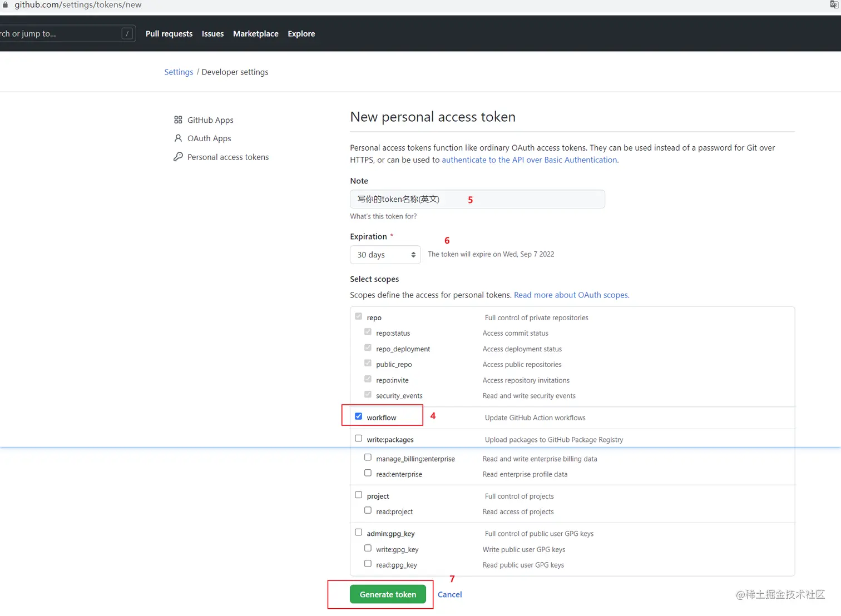This screenshot has height=616, width=841.
Task: Click the browser address bar URL
Action: (78, 5)
